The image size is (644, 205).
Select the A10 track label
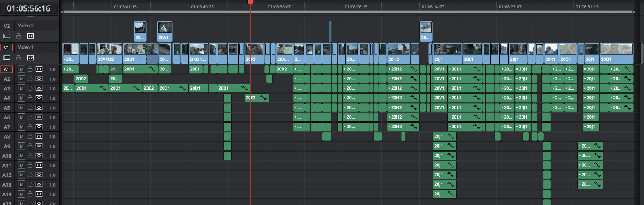tap(7, 156)
